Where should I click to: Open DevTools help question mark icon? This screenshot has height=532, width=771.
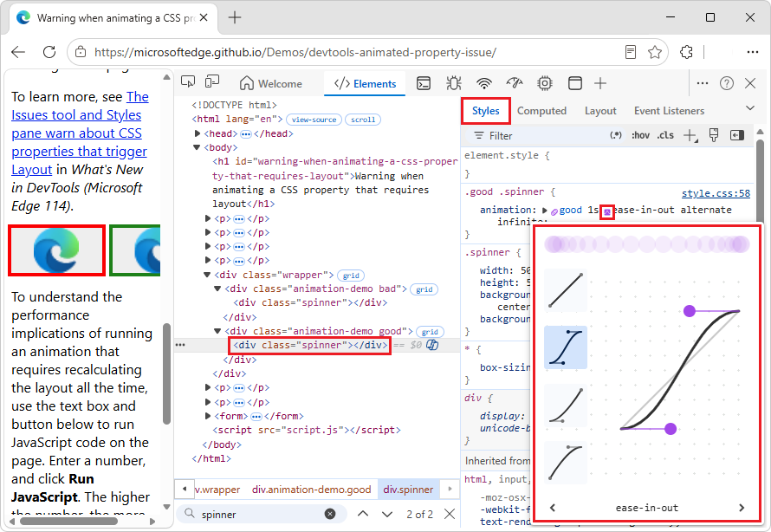pos(726,83)
